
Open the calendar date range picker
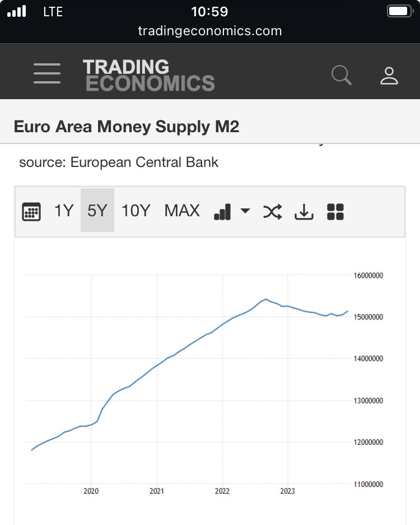[x=31, y=212]
